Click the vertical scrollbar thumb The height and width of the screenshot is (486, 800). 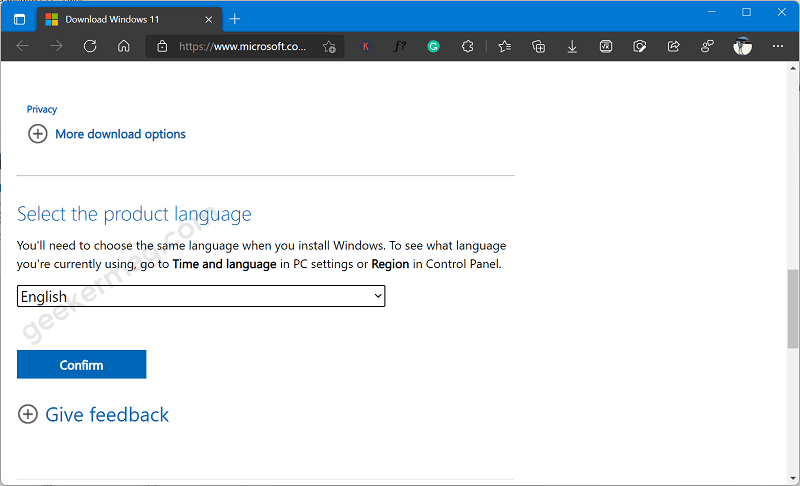click(793, 309)
